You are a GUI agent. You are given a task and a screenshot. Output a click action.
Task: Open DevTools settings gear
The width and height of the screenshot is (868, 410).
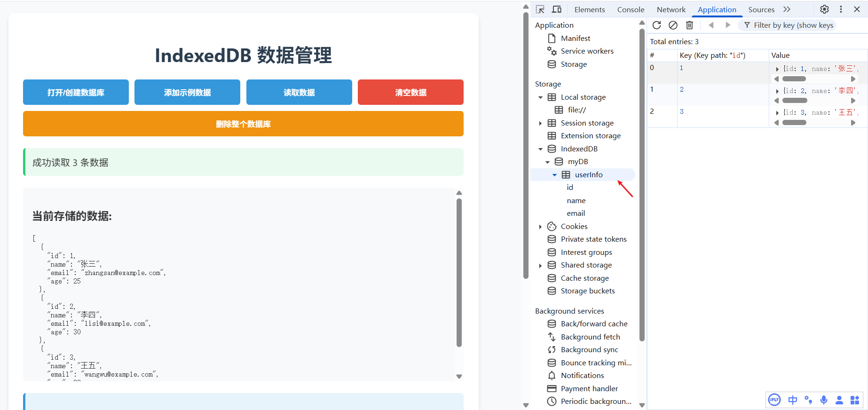coord(824,9)
